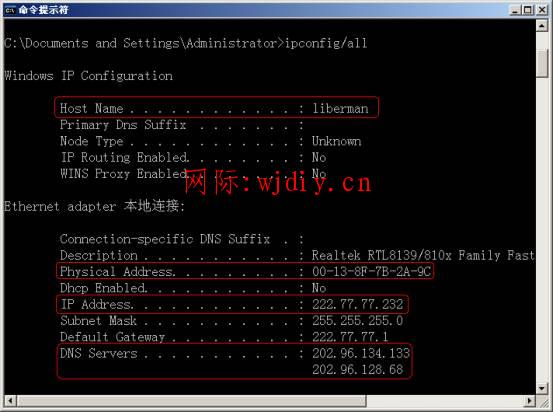Click the Command Prompt title bar text
This screenshot has height=412, width=553.
(x=44, y=10)
